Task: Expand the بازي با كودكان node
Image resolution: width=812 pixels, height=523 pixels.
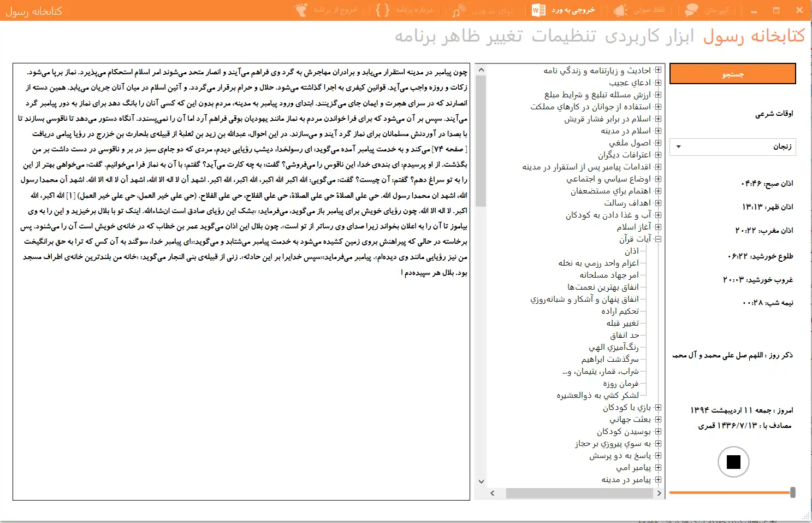Action: [658, 407]
